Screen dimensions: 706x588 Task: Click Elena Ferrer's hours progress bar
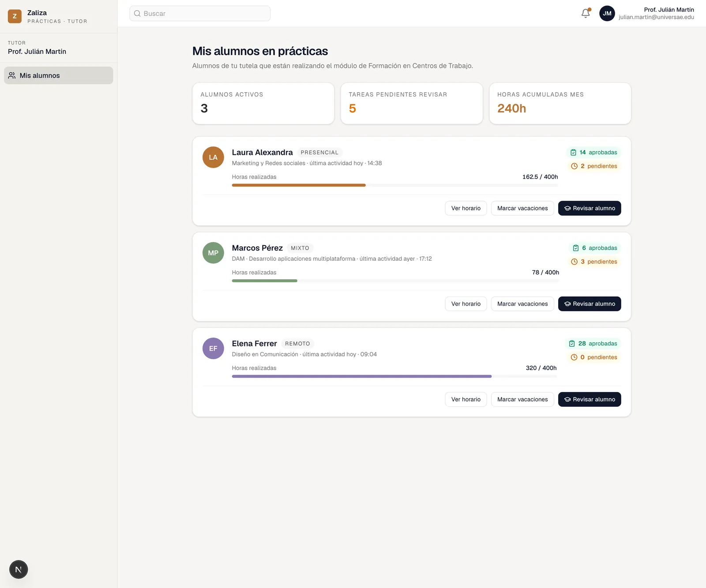tap(394, 376)
